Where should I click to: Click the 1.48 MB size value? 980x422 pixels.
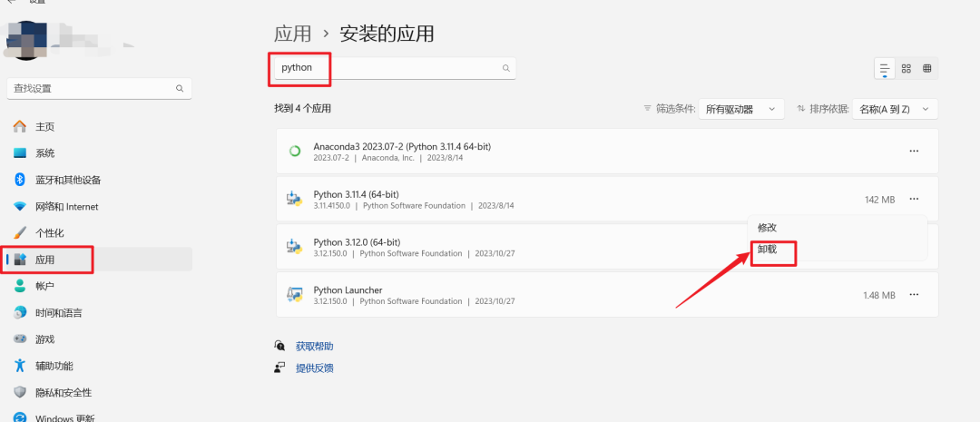click(879, 295)
